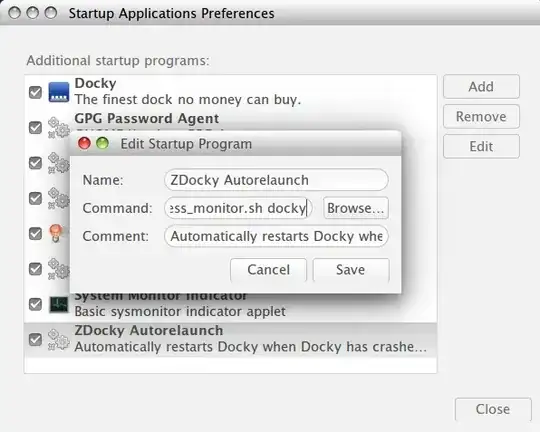
Task: Click the green button of Edit dialog
Action: (x=102, y=143)
